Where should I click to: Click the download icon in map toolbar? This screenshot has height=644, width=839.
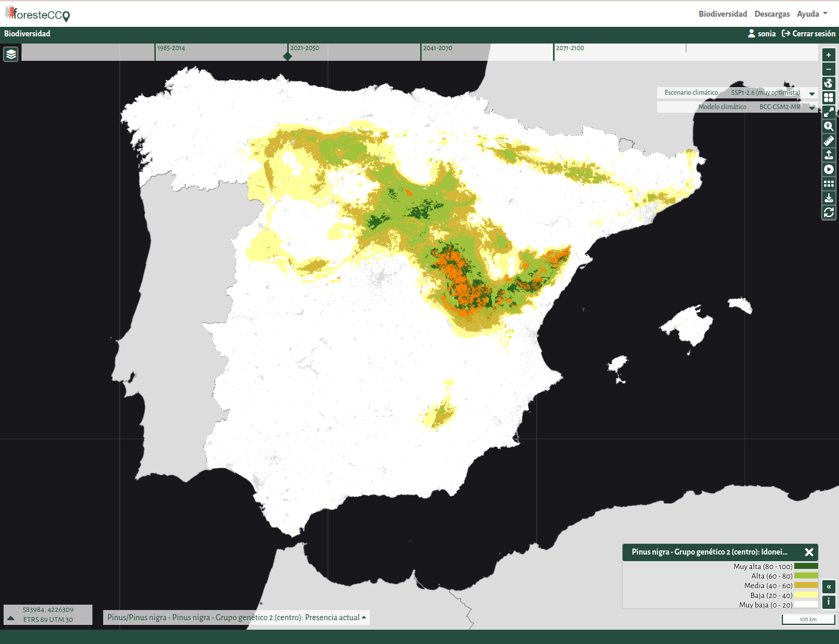tap(828, 198)
